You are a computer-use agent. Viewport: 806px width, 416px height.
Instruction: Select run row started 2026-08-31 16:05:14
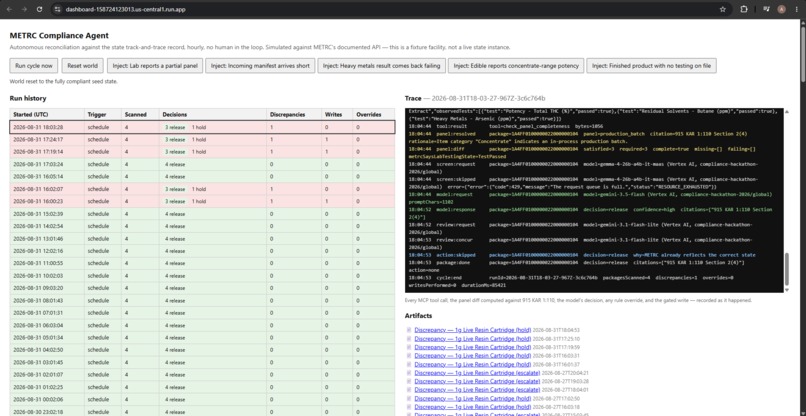202,176
